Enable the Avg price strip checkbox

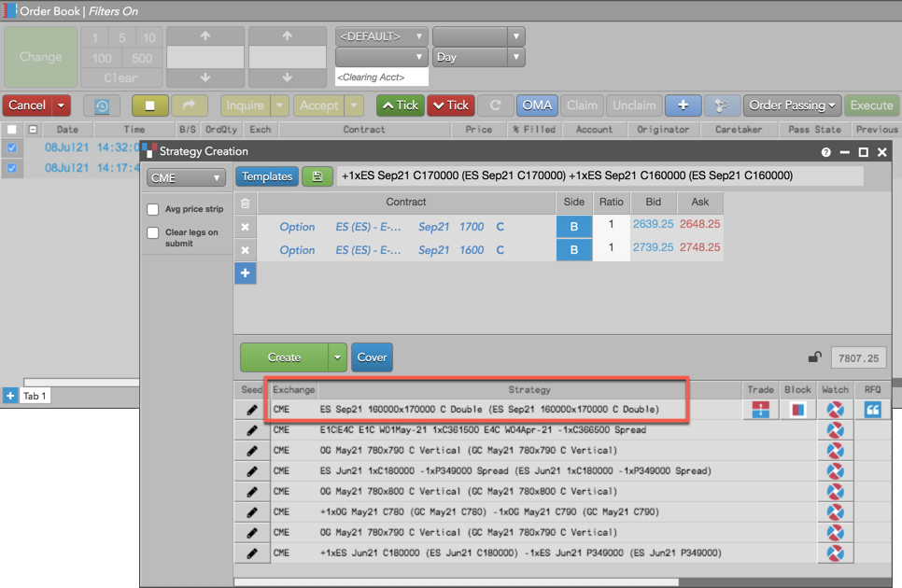153,210
